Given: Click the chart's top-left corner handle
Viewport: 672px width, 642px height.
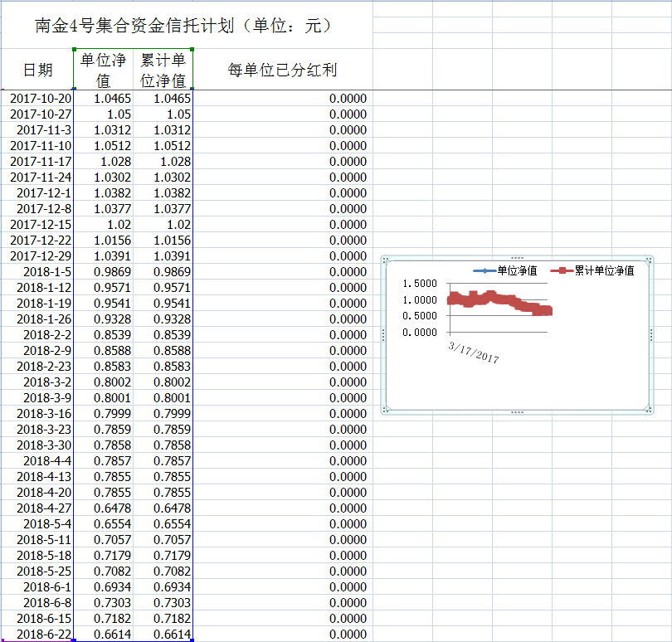Looking at the screenshot, I should tap(385, 260).
